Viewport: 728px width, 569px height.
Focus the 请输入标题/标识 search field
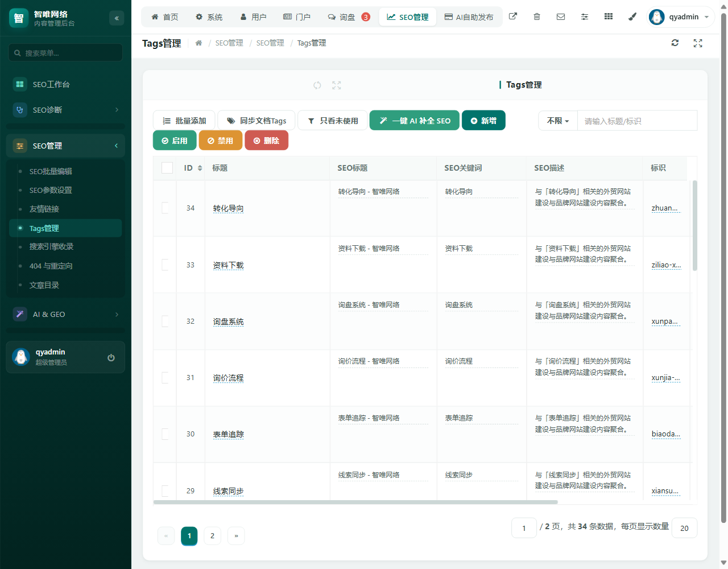pyautogui.click(x=637, y=121)
